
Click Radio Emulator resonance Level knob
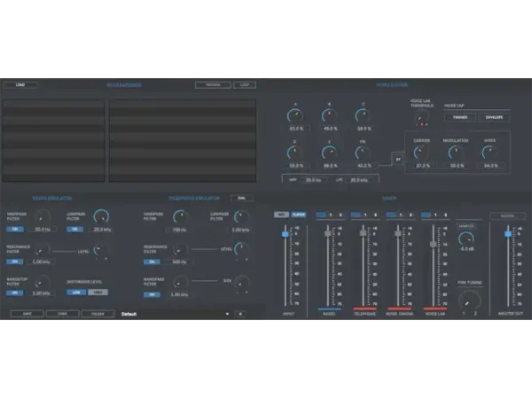101,251
